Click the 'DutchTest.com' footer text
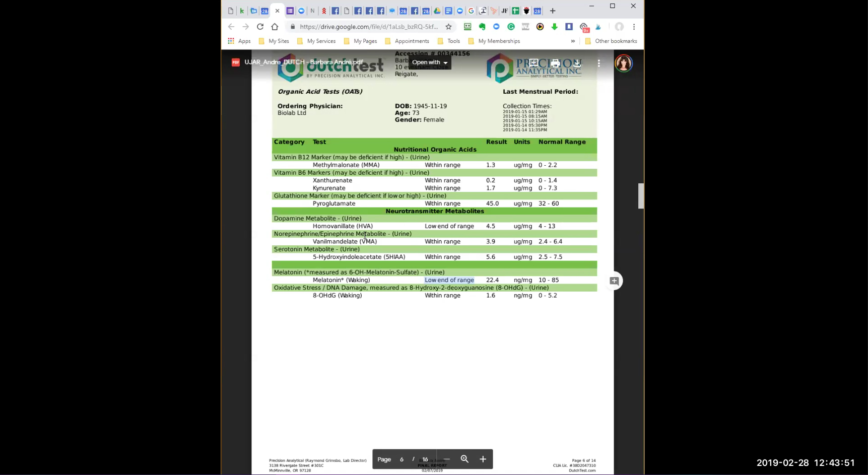 click(x=582, y=470)
